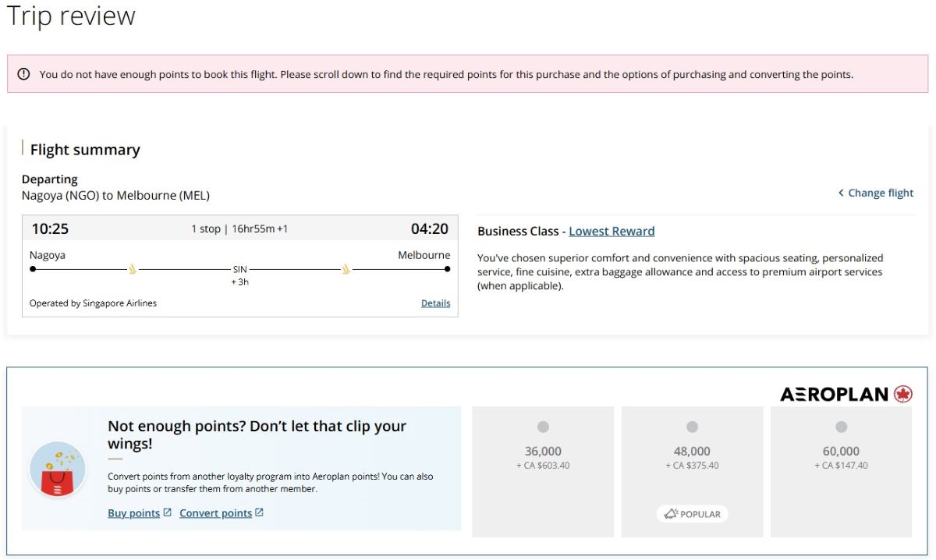Viewport: 936px width, 560px height.
Task: Click departure time 10:25
Action: click(50, 229)
